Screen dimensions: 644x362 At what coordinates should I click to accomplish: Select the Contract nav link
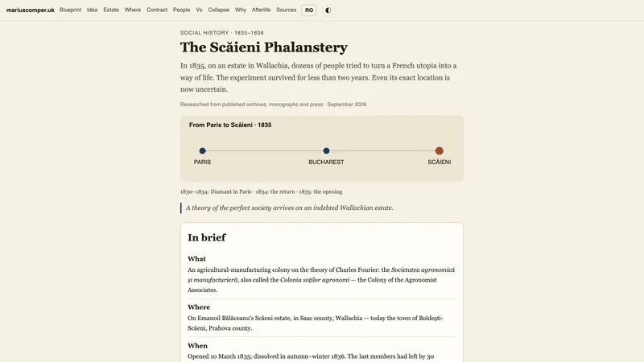coord(157,10)
